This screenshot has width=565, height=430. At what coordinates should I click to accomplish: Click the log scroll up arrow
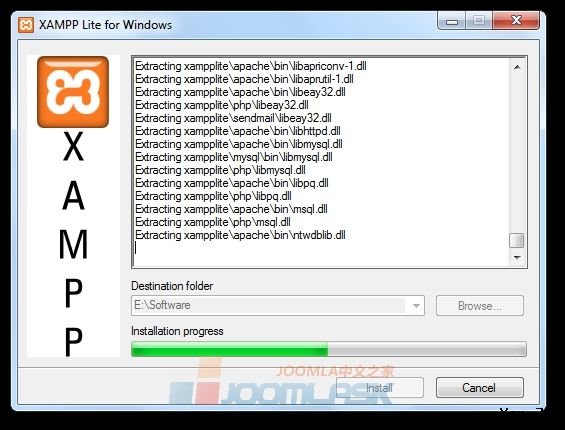click(517, 67)
